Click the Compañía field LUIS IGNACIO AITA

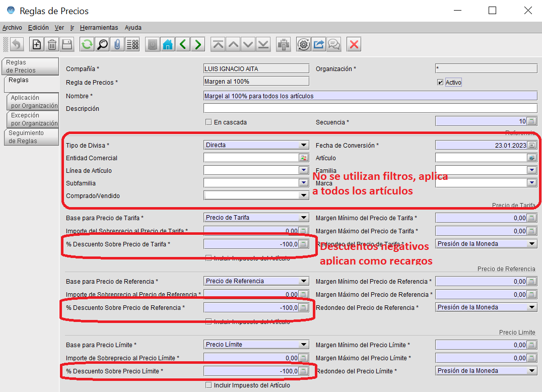click(x=256, y=69)
